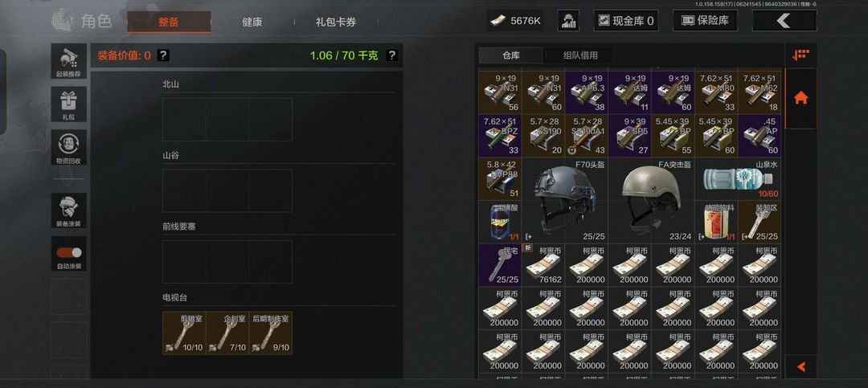Switch to the 礼包卡券 tab
This screenshot has height=388, width=868.
coord(335,22)
